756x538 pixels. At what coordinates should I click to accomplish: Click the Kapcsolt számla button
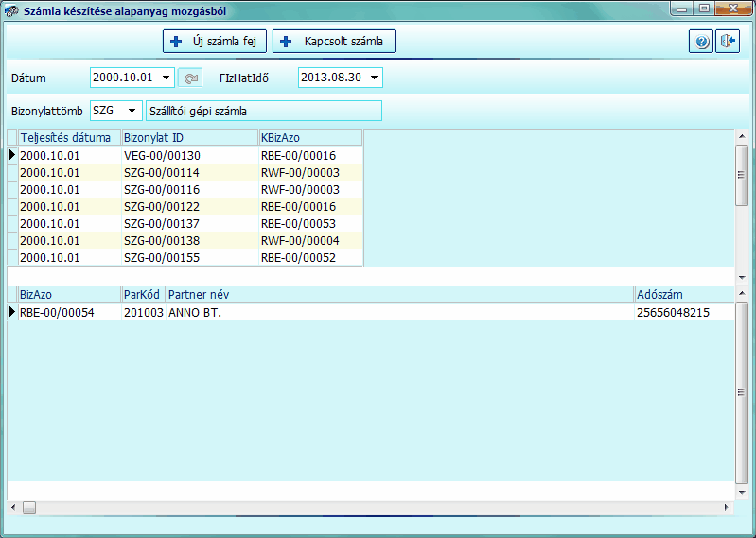point(334,42)
